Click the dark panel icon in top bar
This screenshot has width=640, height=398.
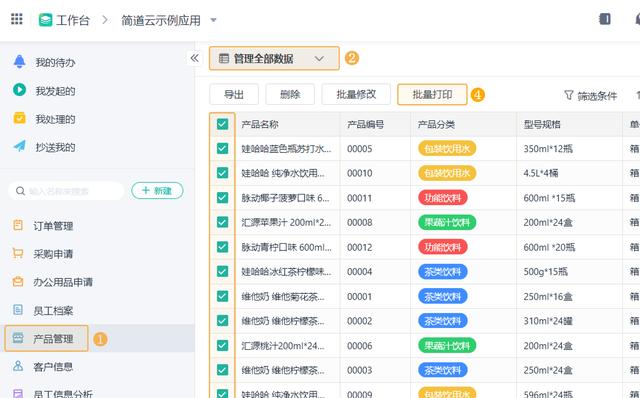pyautogui.click(x=605, y=19)
